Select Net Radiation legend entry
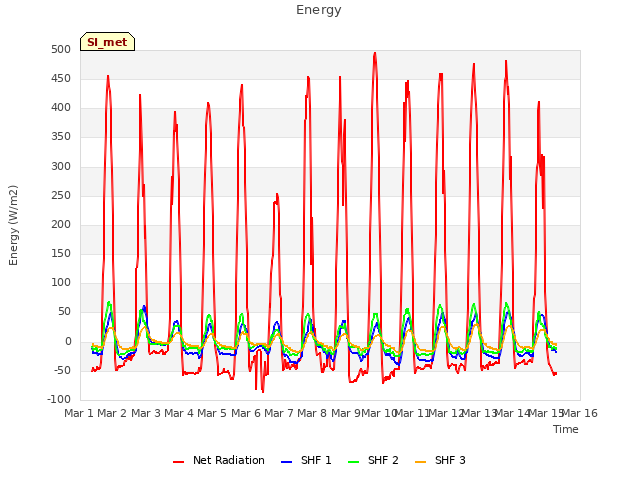 [x=219, y=460]
